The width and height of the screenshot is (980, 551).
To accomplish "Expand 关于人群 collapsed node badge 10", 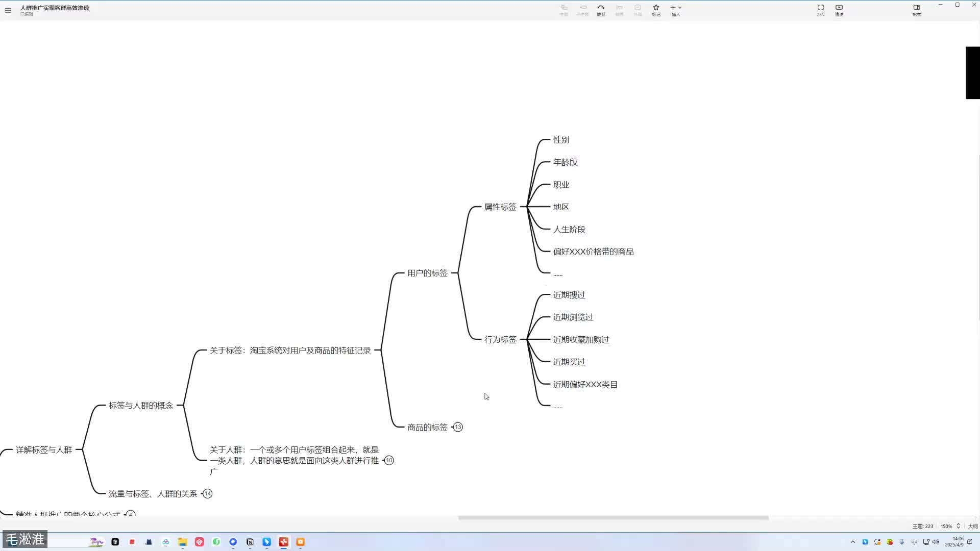I will coord(389,460).
